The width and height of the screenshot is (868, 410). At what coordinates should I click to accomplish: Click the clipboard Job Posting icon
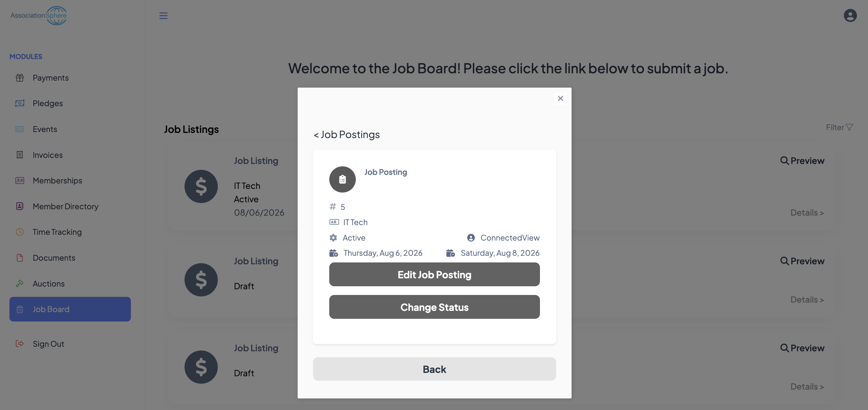342,179
